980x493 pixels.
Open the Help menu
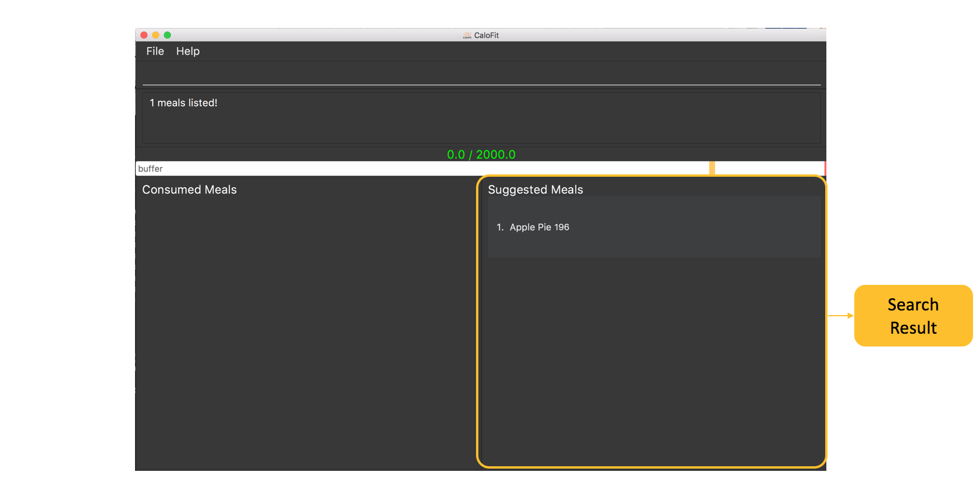(x=188, y=51)
